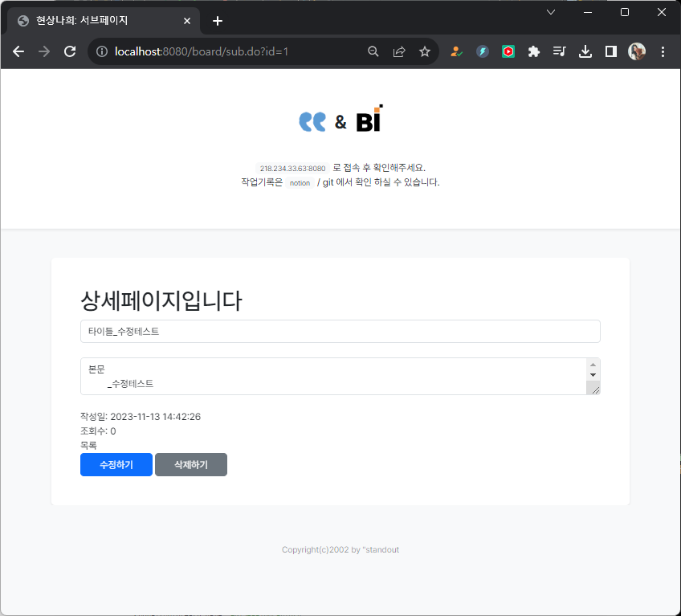Reload the current page
681x616 pixels.
point(70,51)
